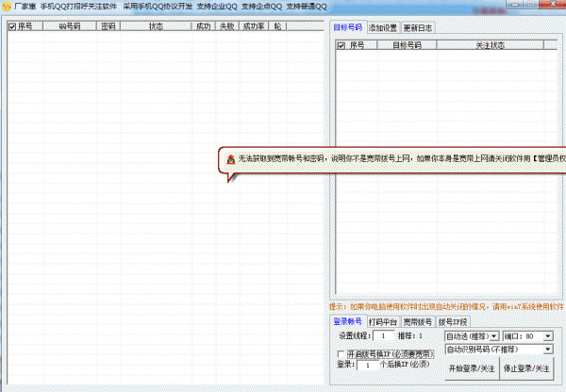Click the 失败 column header
The height and width of the screenshot is (392, 566).
pyautogui.click(x=227, y=26)
